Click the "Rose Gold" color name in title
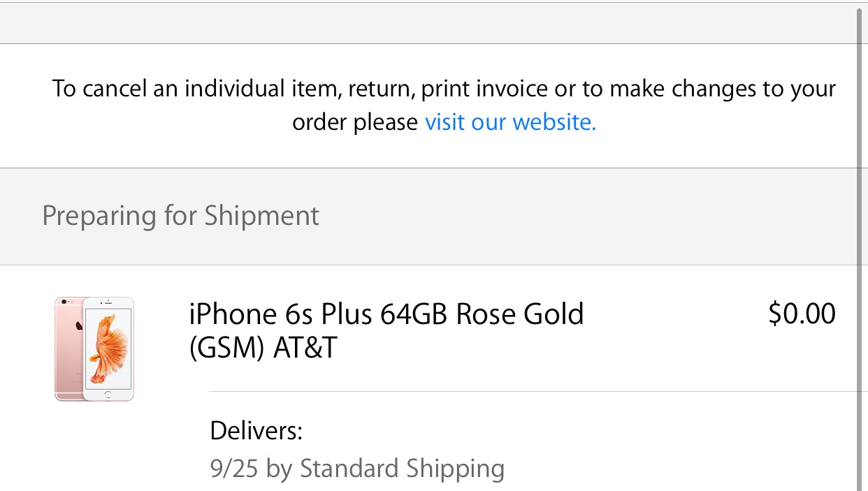Image resolution: width=868 pixels, height=491 pixels. point(520,314)
